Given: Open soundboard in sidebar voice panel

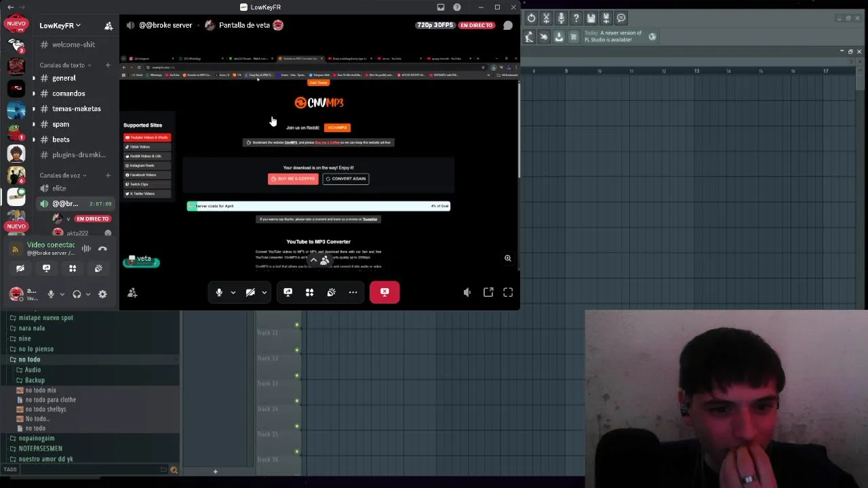Looking at the screenshot, I should click(98, 268).
